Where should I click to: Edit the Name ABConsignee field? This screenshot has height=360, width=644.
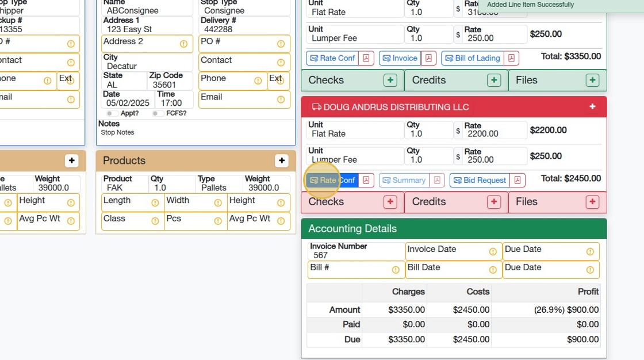point(147,8)
